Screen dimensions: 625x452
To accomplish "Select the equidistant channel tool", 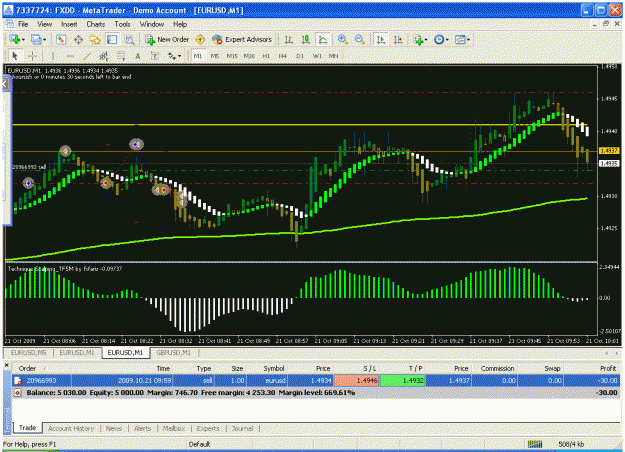I will [104, 56].
